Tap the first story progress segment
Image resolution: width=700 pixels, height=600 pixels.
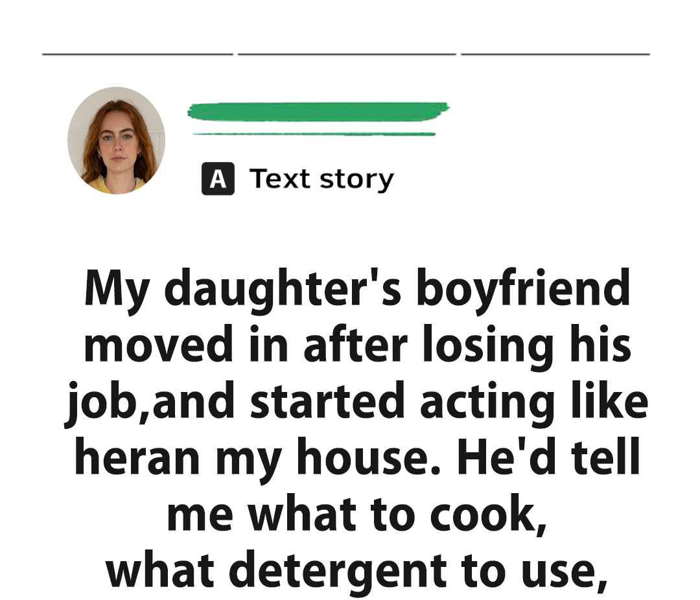tap(137, 54)
